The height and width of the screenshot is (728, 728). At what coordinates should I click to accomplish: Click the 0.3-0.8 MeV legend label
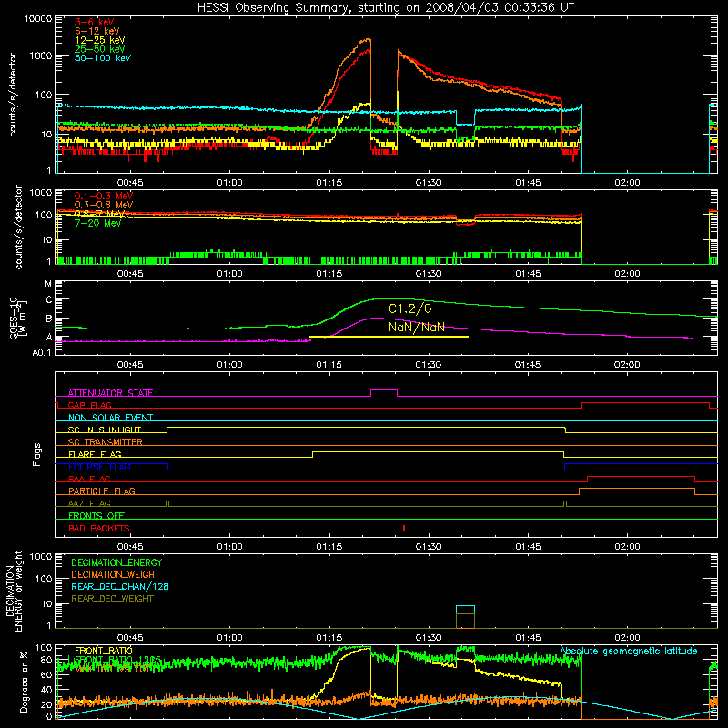[104, 205]
